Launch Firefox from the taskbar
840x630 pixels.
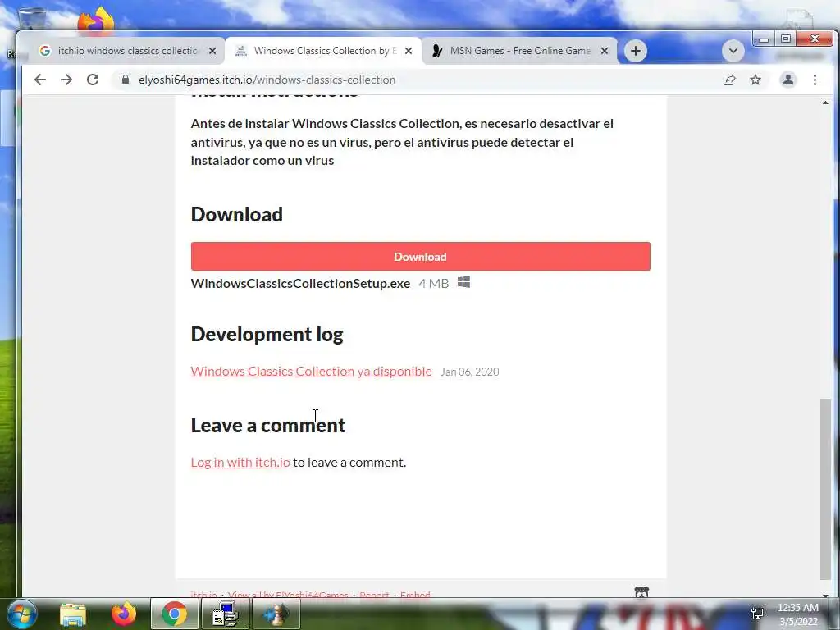[124, 614]
